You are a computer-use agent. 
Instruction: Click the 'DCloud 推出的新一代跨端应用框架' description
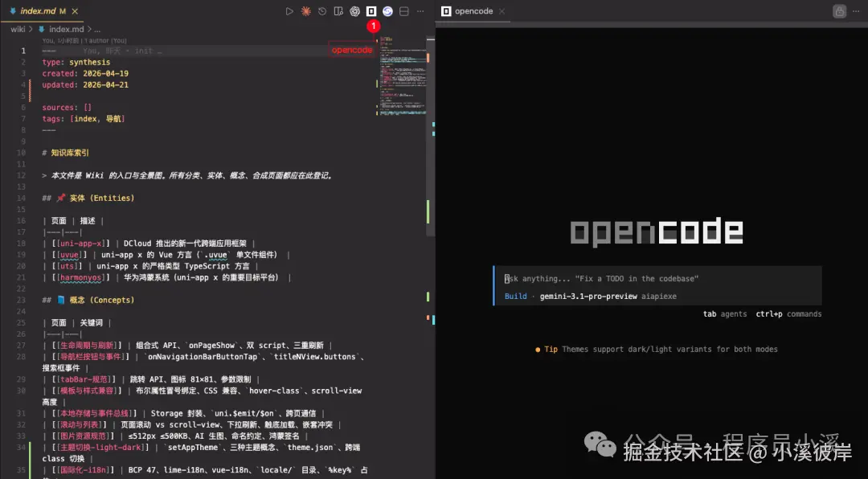[x=185, y=243]
